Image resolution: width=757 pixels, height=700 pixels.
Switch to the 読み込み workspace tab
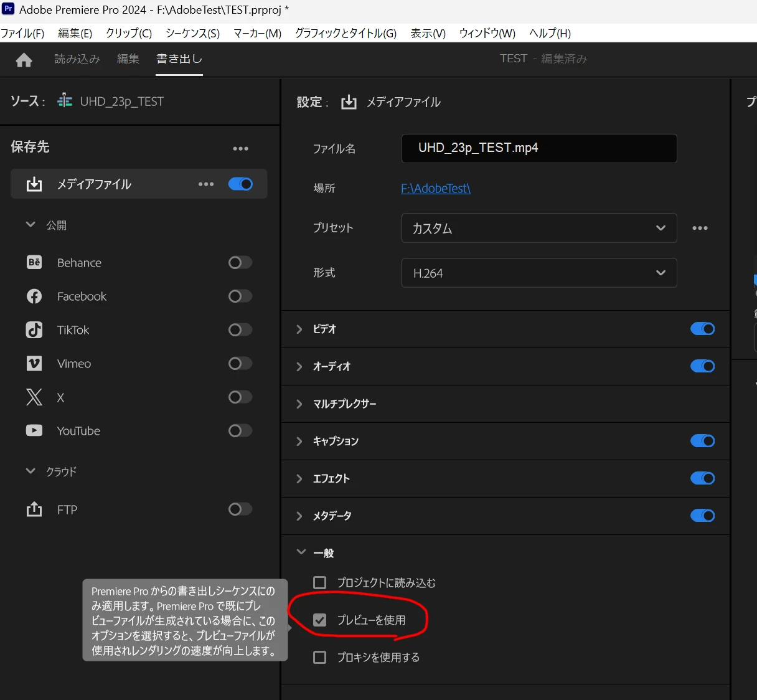[x=77, y=59]
